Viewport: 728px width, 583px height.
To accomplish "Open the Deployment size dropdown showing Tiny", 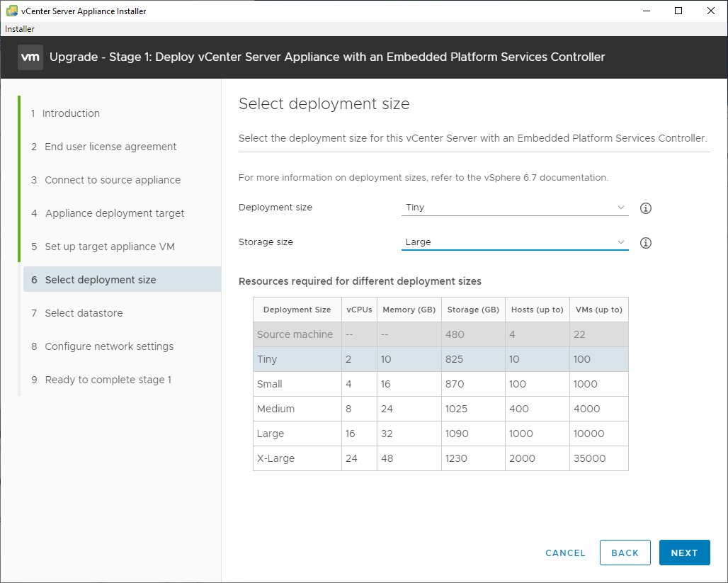I will 514,208.
